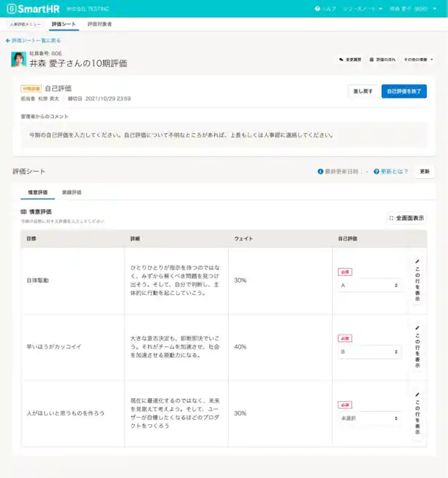Show row details for 早いほうがカッコイイ
This screenshot has height=478, width=448.
[418, 347]
